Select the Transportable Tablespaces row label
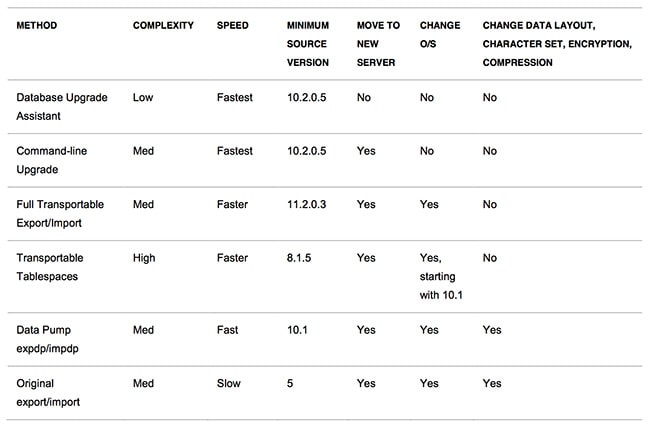 pyautogui.click(x=50, y=267)
